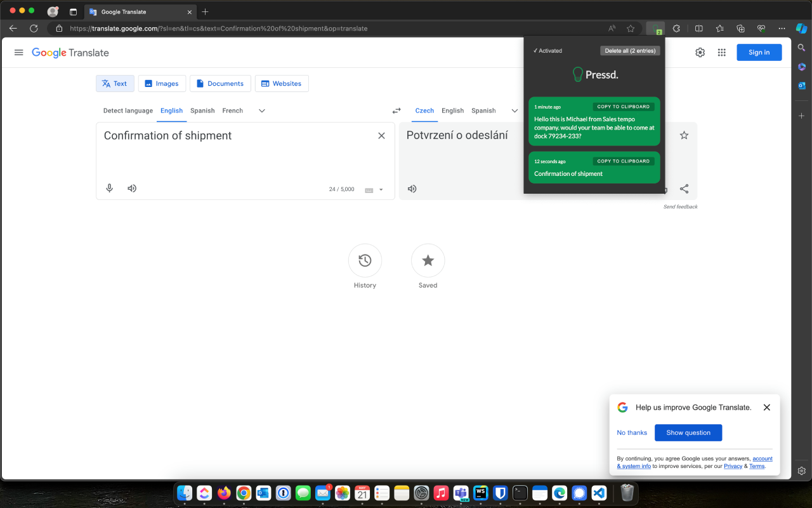Select English as target language
Screen dimensions: 812x508
click(x=453, y=110)
